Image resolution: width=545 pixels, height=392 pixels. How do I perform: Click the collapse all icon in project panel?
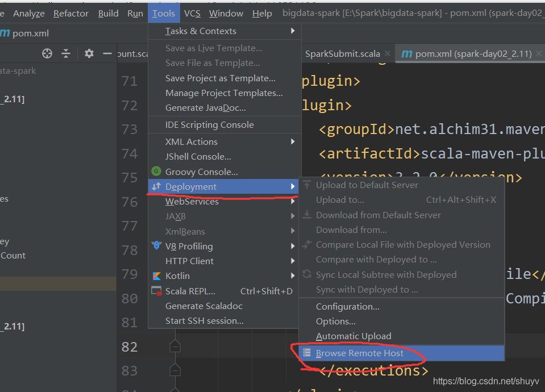click(x=66, y=53)
